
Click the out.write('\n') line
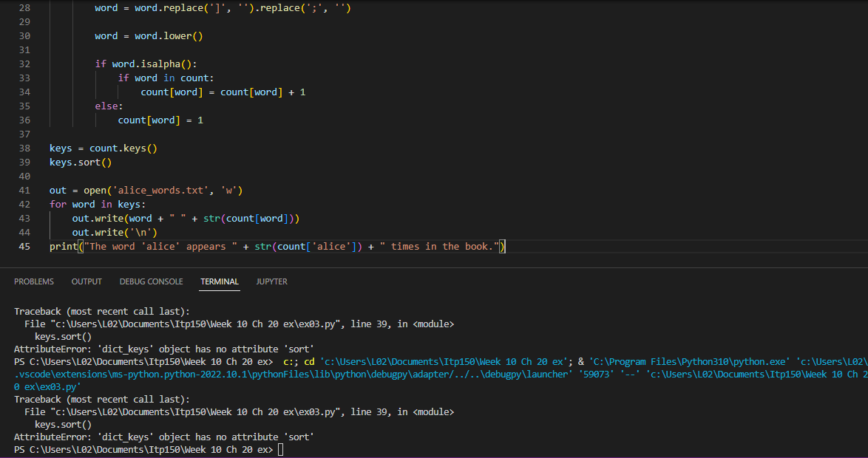click(115, 232)
